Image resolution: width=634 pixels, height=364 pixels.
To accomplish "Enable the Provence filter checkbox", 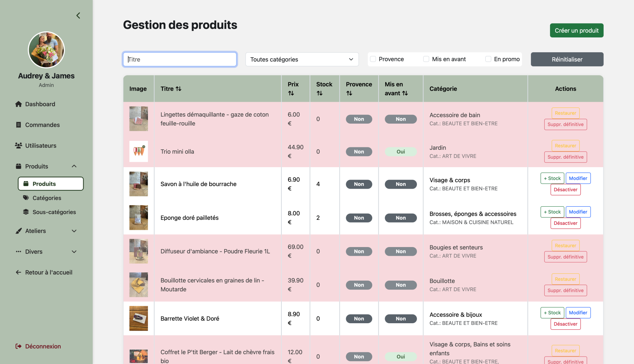I will [x=373, y=59].
